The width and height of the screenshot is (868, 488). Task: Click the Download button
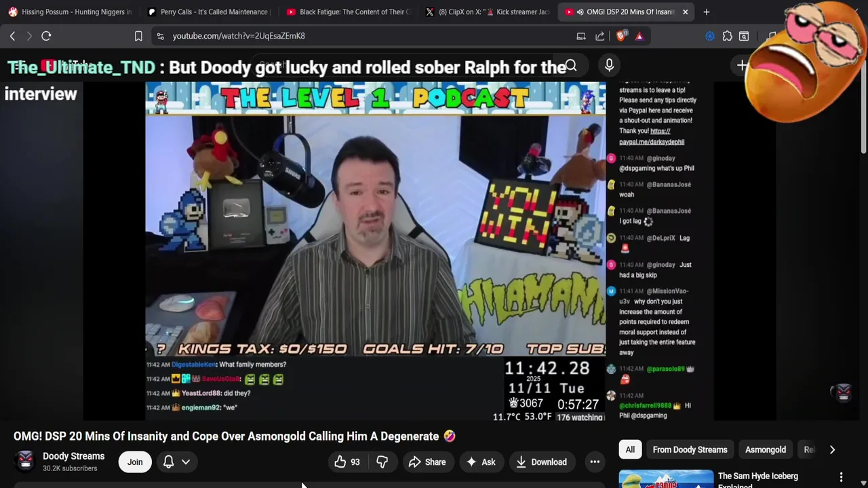541,462
